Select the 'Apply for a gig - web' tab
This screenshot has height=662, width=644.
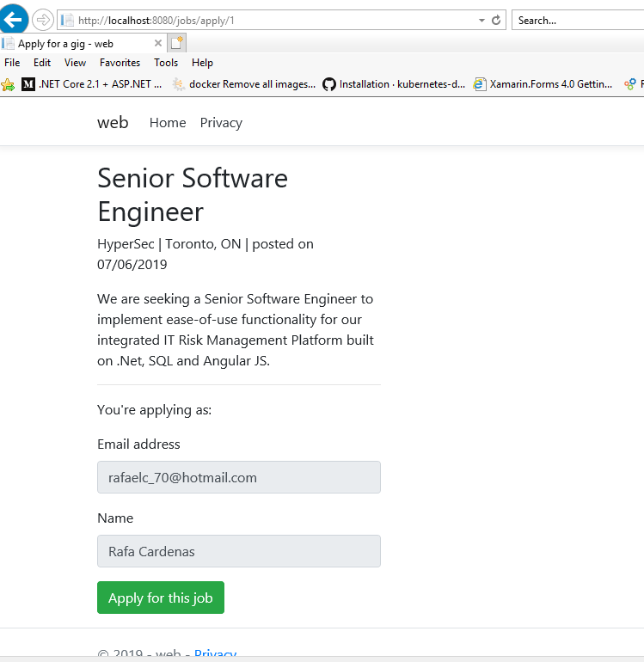[83, 44]
